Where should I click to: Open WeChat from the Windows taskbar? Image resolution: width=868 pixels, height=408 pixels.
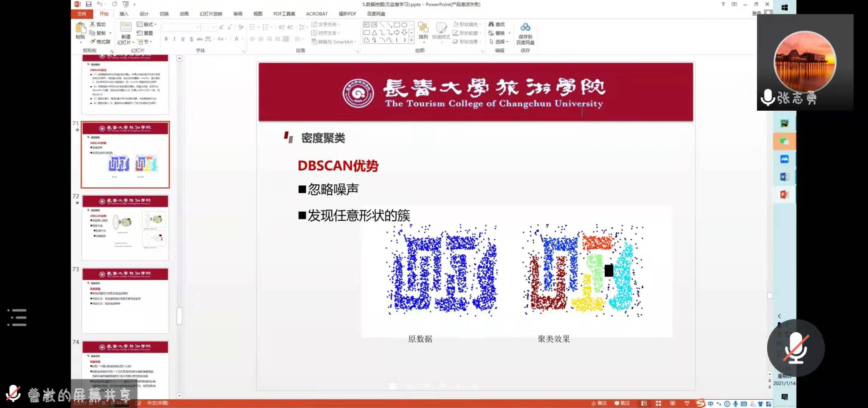click(x=784, y=141)
